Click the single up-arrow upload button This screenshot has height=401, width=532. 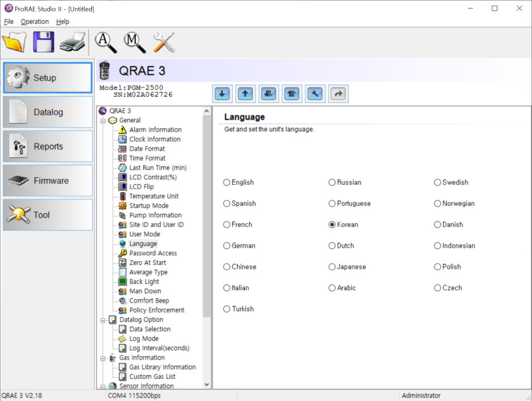pos(246,94)
